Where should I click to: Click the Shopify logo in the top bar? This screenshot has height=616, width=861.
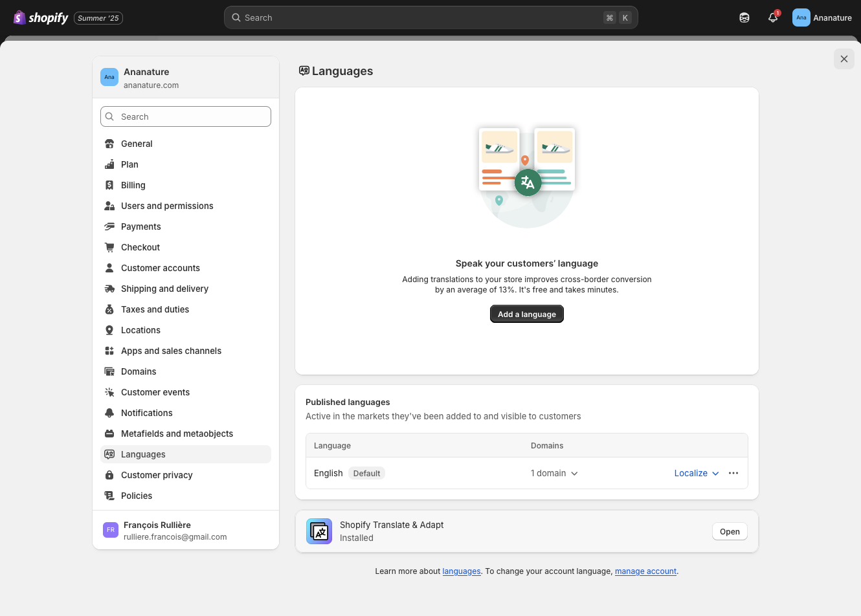click(x=19, y=17)
